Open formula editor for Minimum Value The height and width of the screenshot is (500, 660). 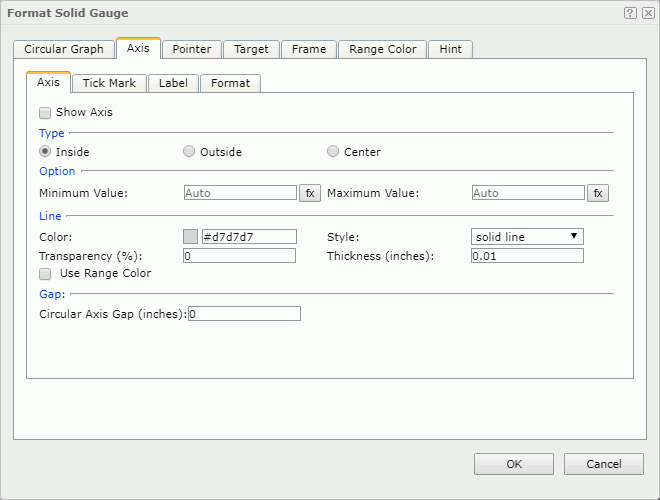click(310, 193)
